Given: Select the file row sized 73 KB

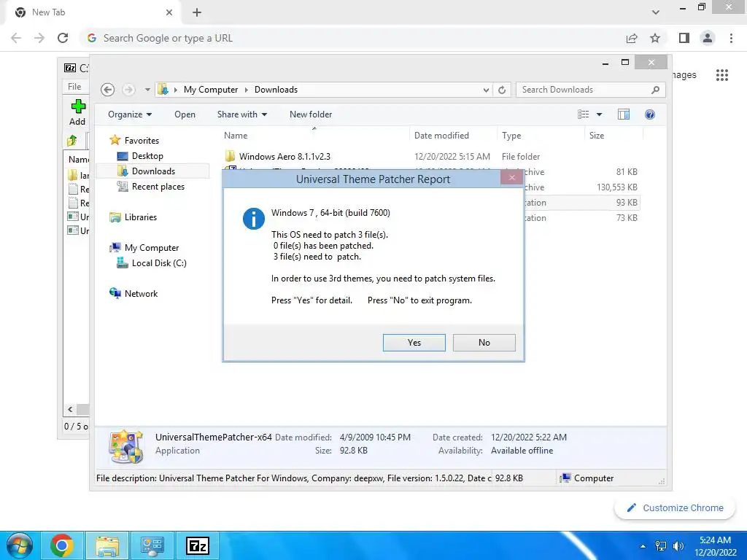Looking at the screenshot, I should coord(581,217).
